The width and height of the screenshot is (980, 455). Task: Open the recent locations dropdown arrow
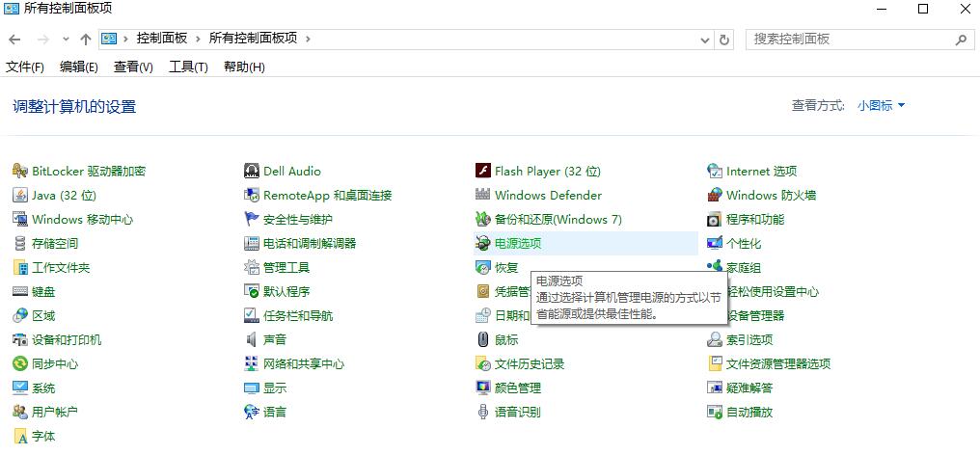[67, 40]
